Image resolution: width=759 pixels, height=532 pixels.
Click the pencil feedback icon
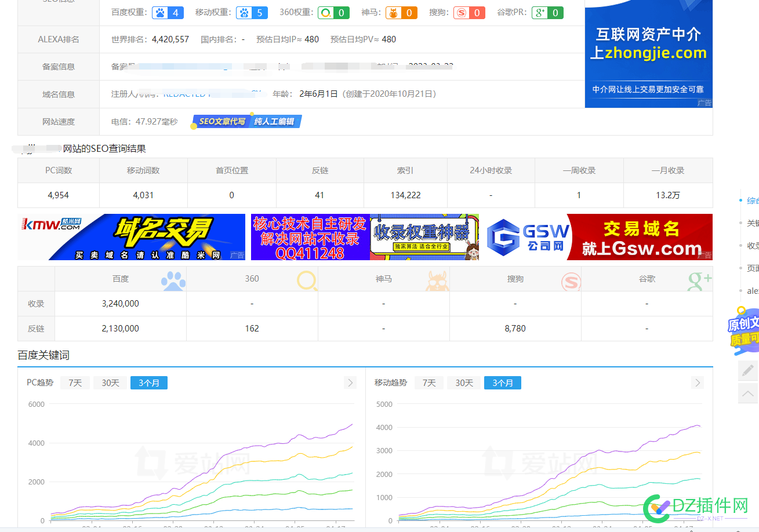748,370
